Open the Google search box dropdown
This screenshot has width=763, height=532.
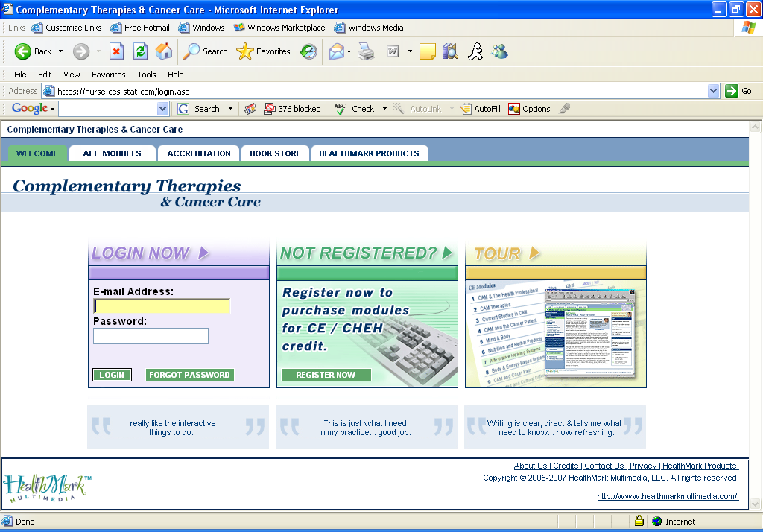163,109
